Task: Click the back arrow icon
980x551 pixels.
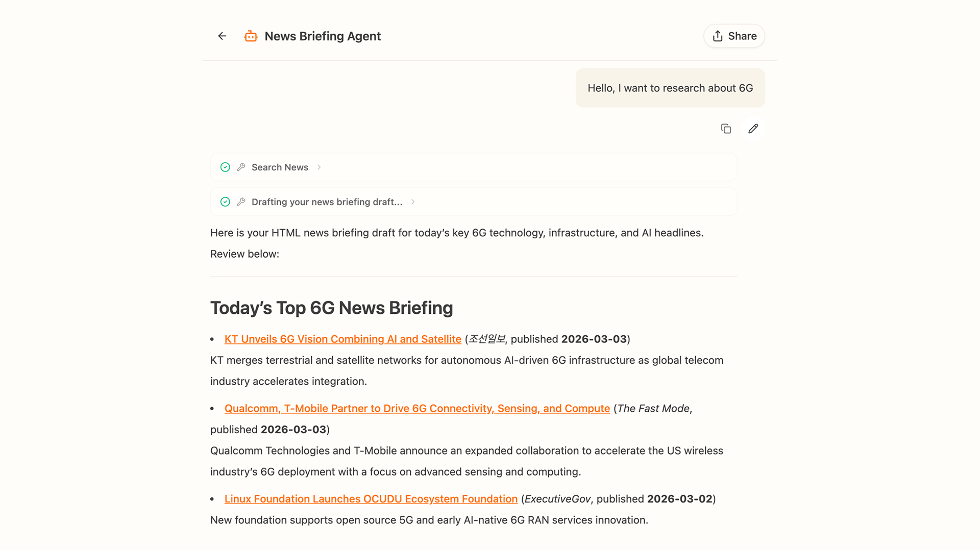Action: pos(222,36)
